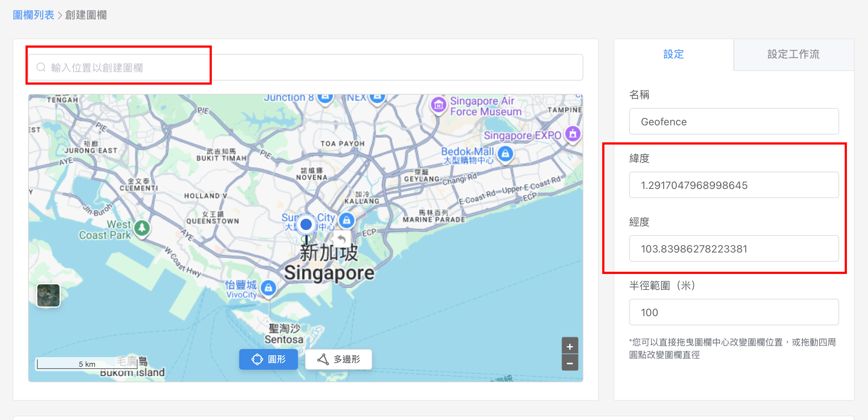Click the 緯度 latitude input field
The image size is (868, 420).
(x=734, y=185)
